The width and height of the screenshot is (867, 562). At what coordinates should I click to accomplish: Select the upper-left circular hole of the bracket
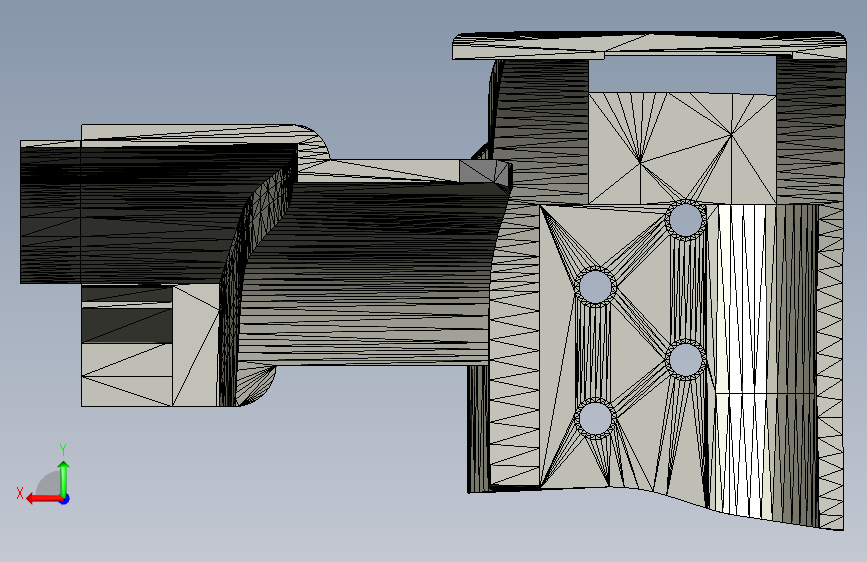pyautogui.click(x=595, y=286)
